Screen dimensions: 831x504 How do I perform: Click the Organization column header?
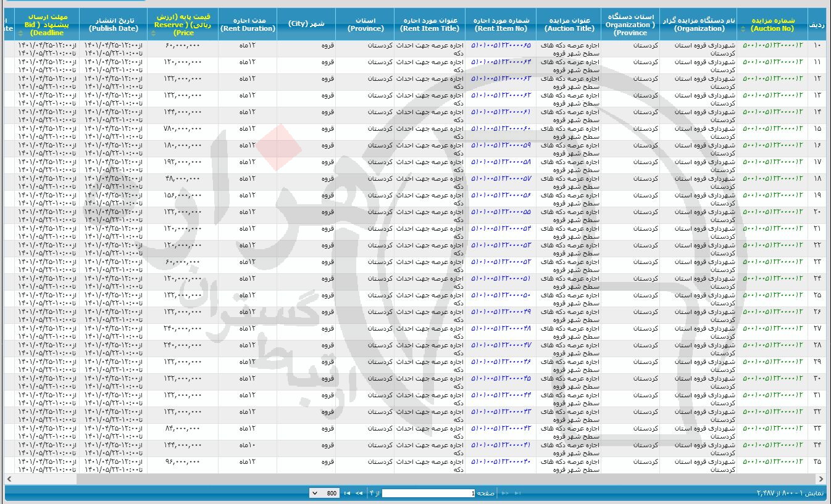[x=698, y=24]
